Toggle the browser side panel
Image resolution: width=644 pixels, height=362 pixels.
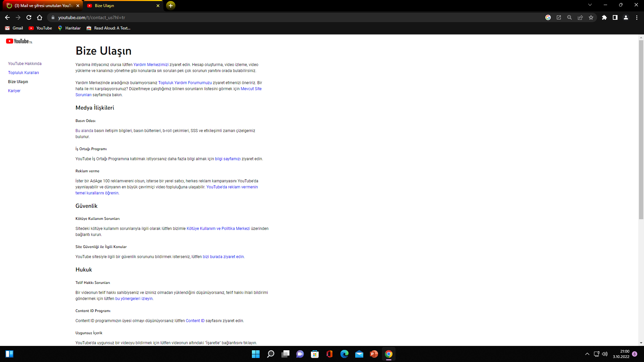(615, 17)
